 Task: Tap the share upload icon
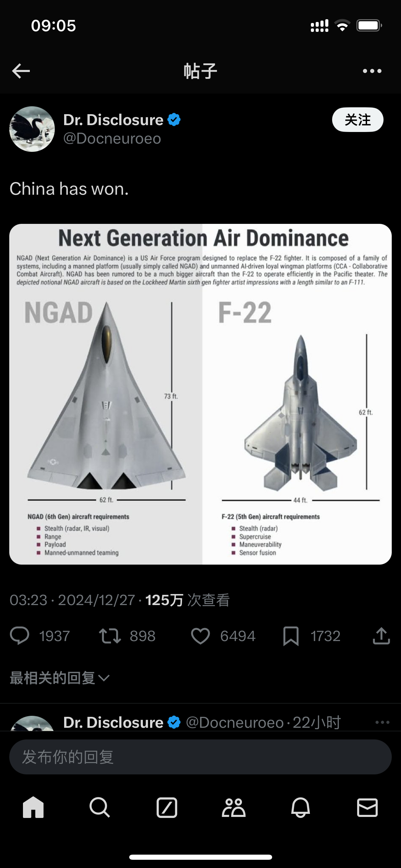(381, 636)
